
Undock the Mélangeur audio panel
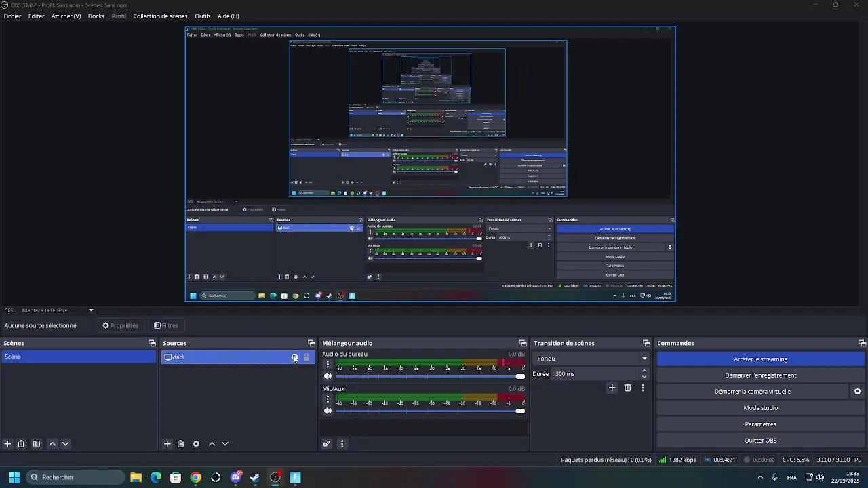tap(523, 343)
